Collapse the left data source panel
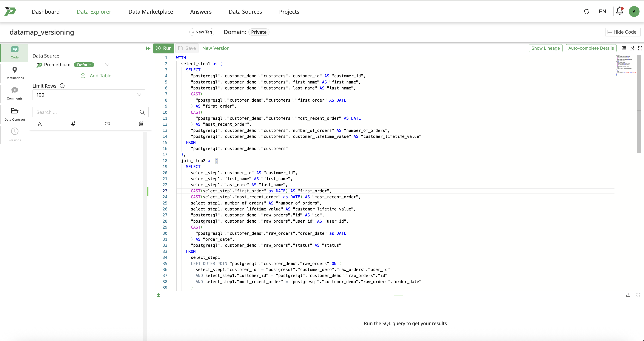Image resolution: width=644 pixels, height=341 pixels. 148,48
